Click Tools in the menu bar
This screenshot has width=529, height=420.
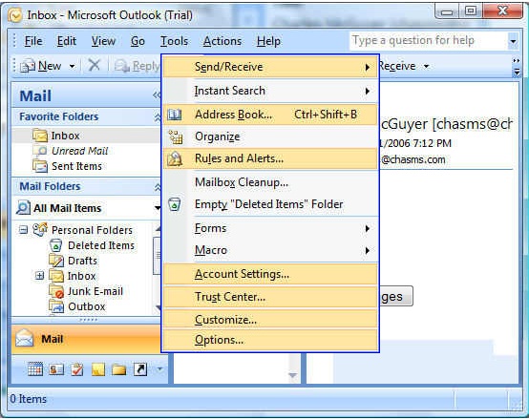pos(174,41)
